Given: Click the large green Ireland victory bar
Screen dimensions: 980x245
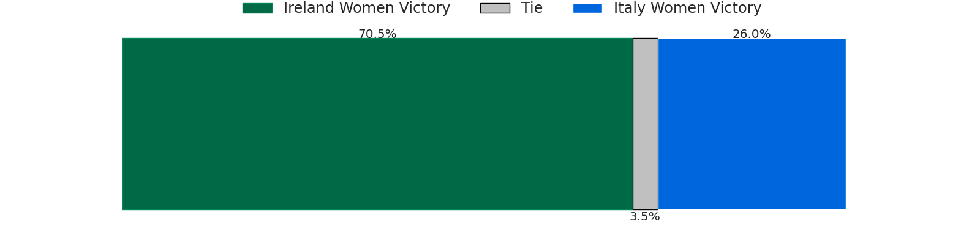Looking at the screenshot, I should (x=377, y=124).
